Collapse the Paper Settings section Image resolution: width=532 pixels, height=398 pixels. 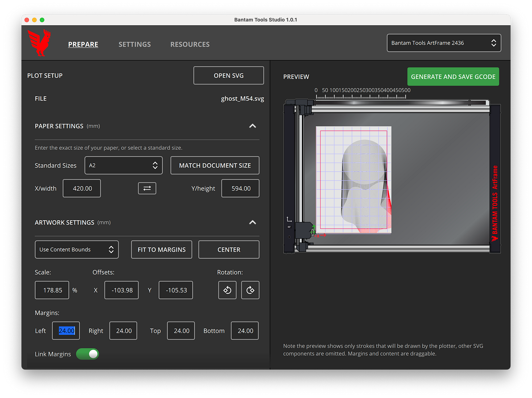pos(252,126)
